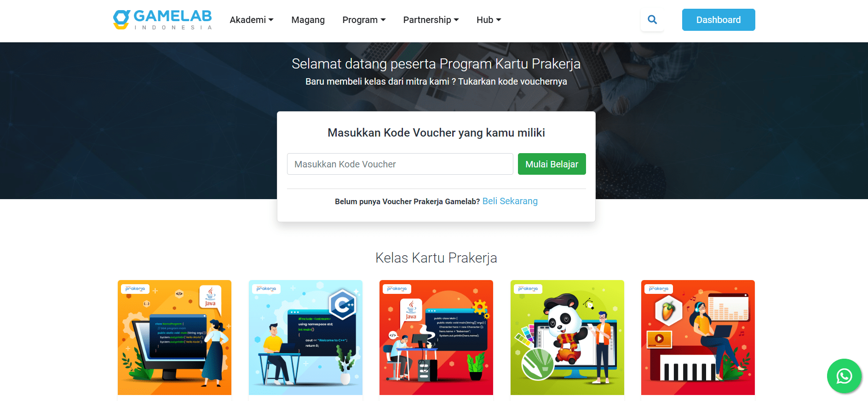Open WhatsApp chat floating icon

[x=844, y=376]
